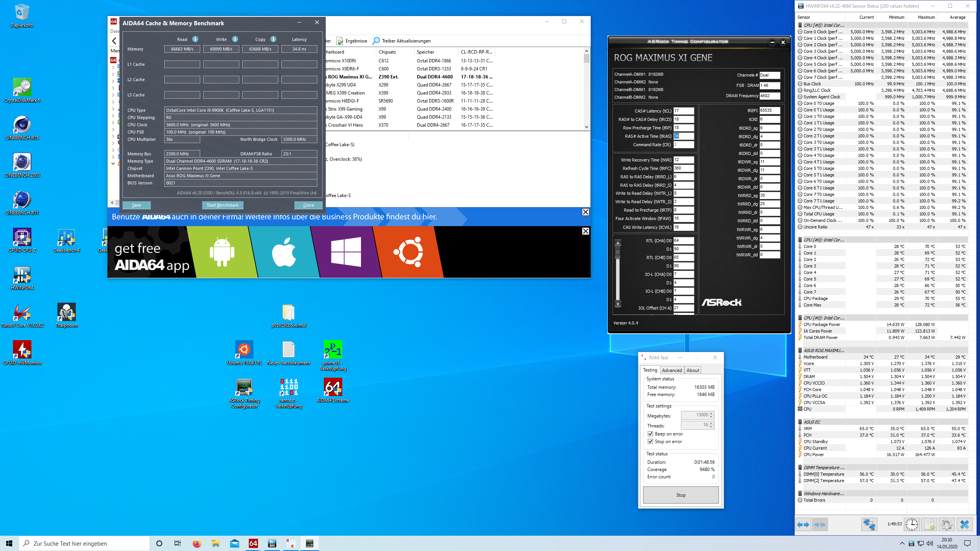Click HWiNFO expand columns arrows button
The width and height of the screenshot is (980, 551).
pos(803,525)
